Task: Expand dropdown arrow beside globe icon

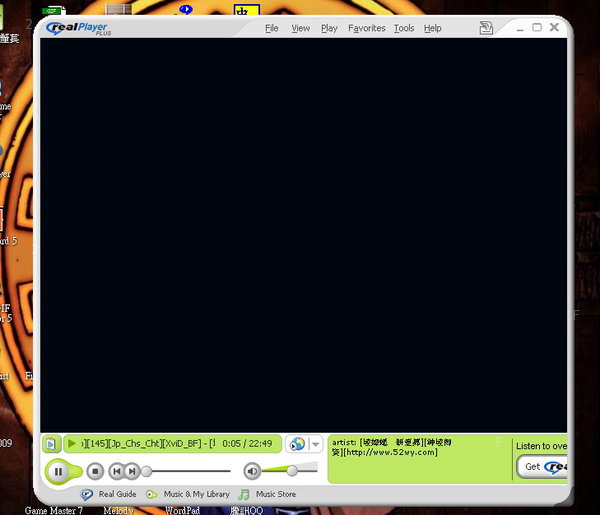Action: [x=315, y=444]
